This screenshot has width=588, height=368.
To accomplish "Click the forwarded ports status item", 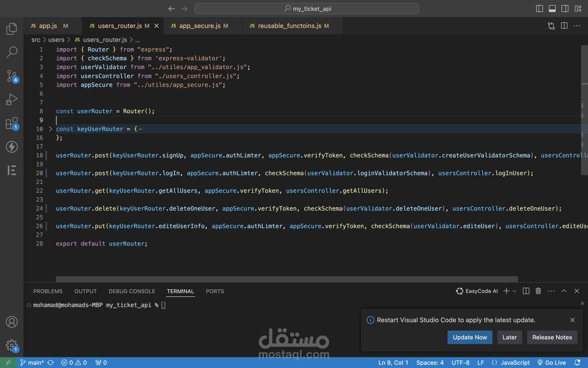I will (101, 363).
